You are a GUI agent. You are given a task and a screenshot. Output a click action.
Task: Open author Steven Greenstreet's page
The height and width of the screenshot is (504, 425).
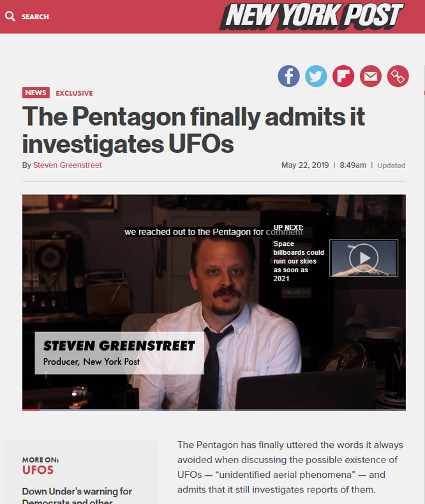(x=68, y=165)
